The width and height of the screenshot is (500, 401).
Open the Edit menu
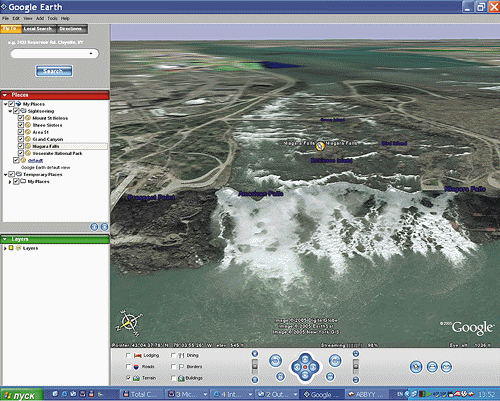point(16,18)
